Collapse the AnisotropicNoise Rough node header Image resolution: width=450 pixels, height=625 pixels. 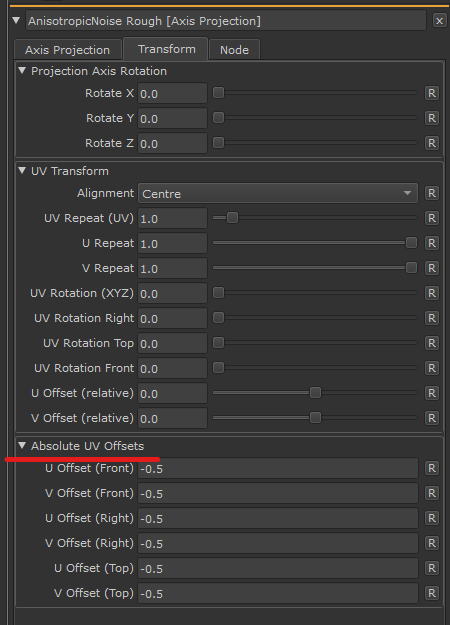[16, 20]
